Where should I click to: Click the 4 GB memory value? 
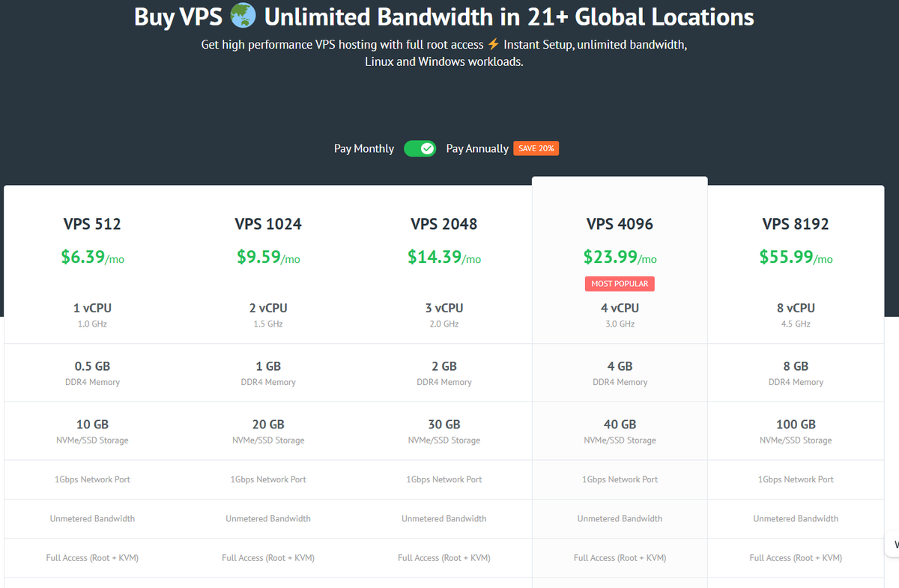tap(620, 366)
